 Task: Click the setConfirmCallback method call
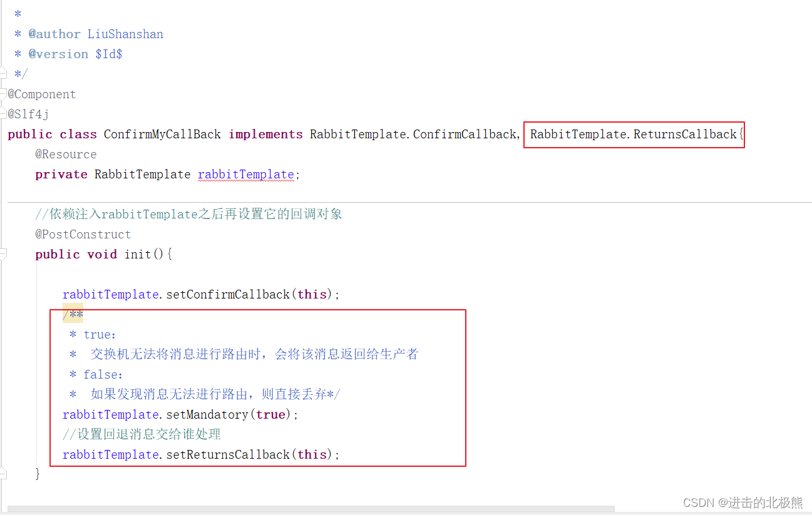click(228, 295)
